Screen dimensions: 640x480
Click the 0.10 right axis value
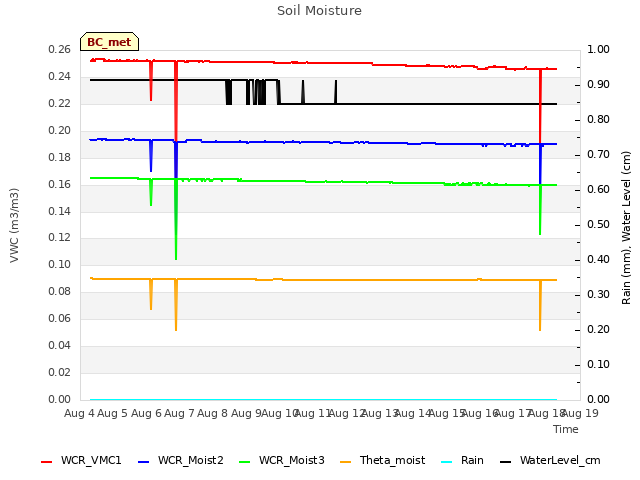(598, 364)
